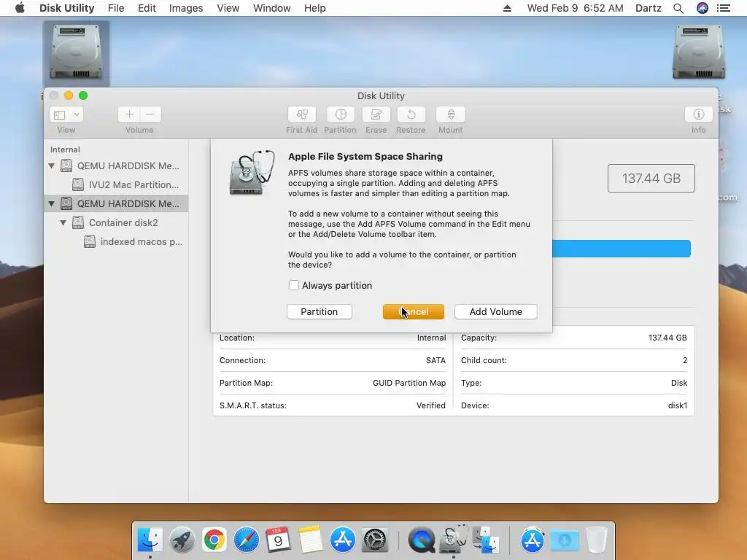This screenshot has width=747, height=560.
Task: Click the Restore toolbar icon
Action: 411,114
